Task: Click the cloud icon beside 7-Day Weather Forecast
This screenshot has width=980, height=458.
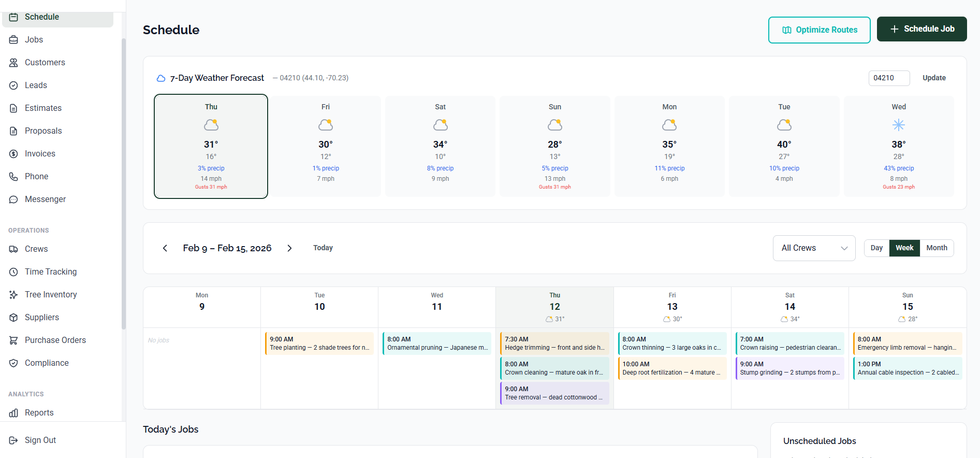Action: click(x=161, y=78)
